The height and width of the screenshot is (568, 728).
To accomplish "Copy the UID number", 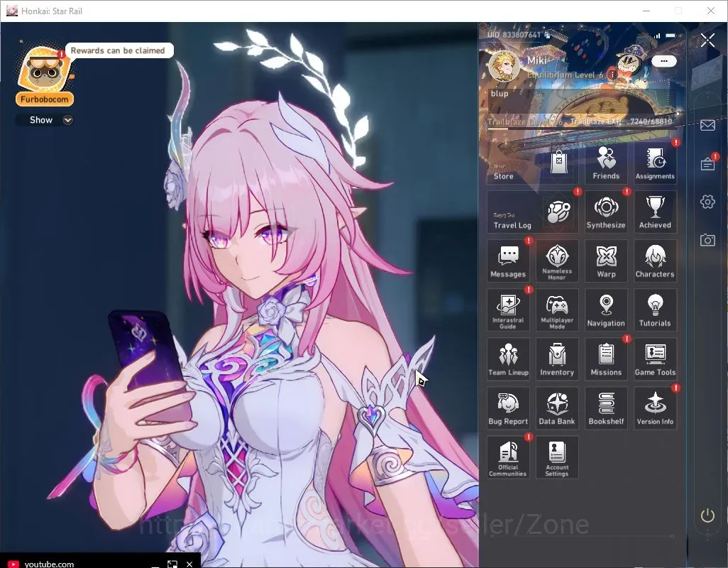I will coord(548,35).
